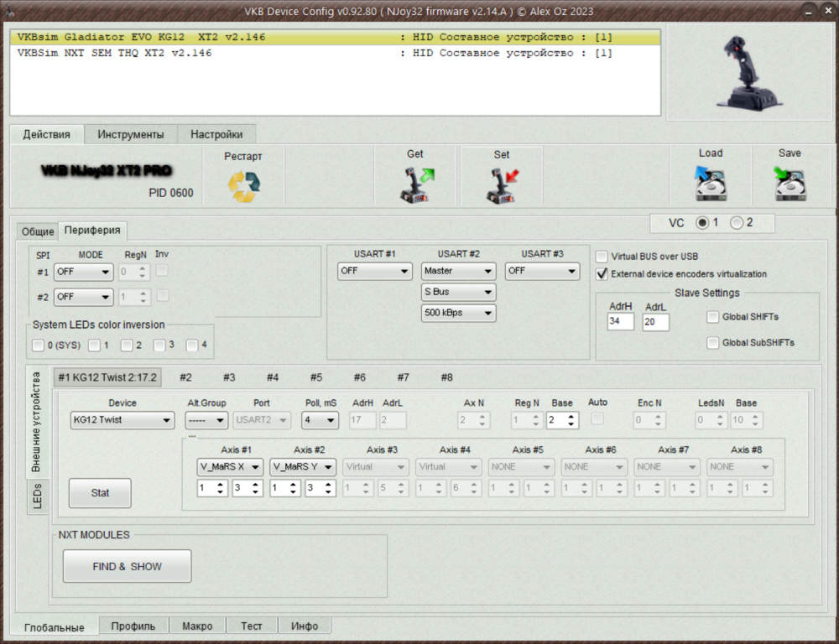Screen dimensions: 839x644
Task: Click the Load disk icon
Action: 710,183
